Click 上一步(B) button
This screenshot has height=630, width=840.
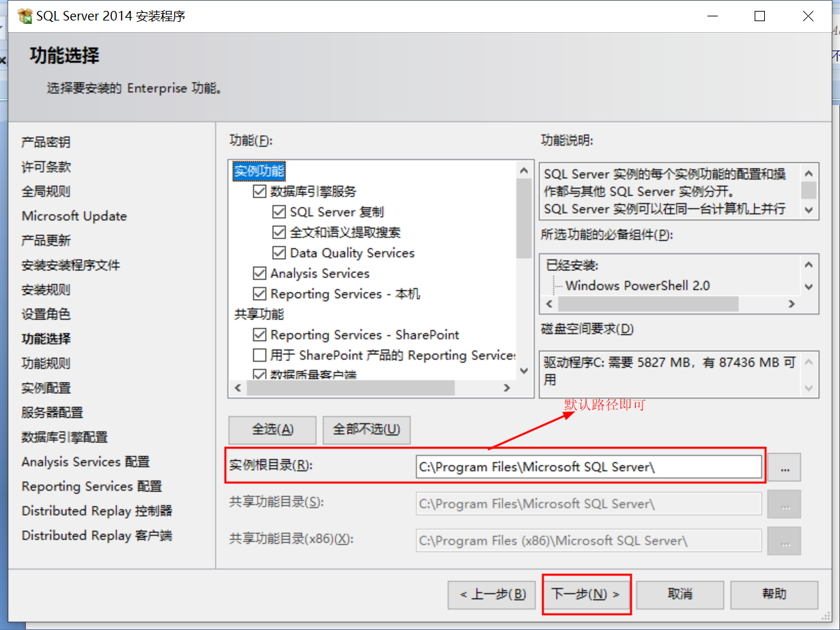492,595
